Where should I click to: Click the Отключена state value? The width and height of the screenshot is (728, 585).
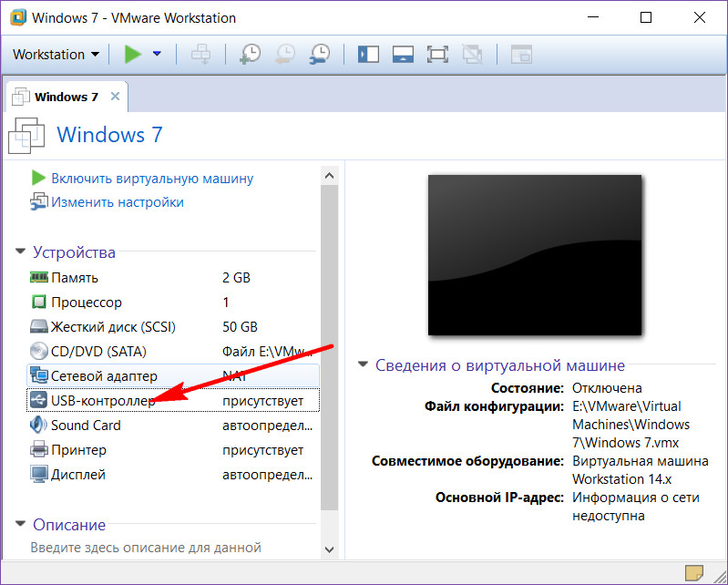coord(607,388)
